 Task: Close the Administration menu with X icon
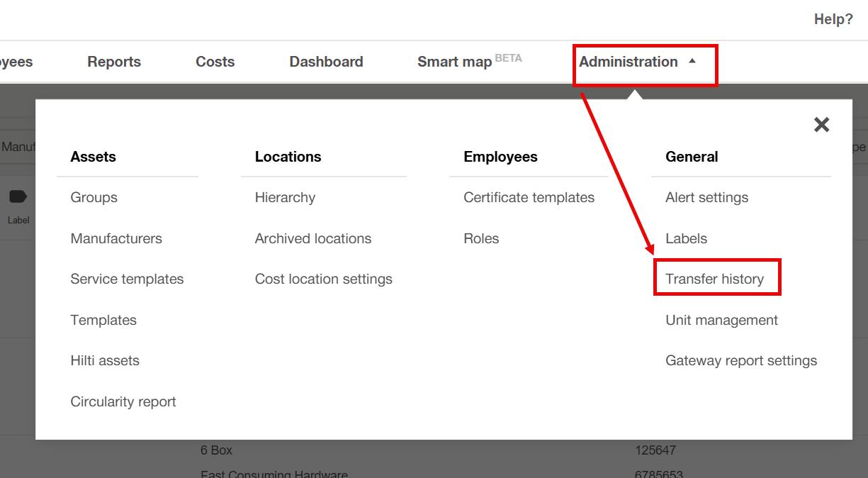click(821, 125)
